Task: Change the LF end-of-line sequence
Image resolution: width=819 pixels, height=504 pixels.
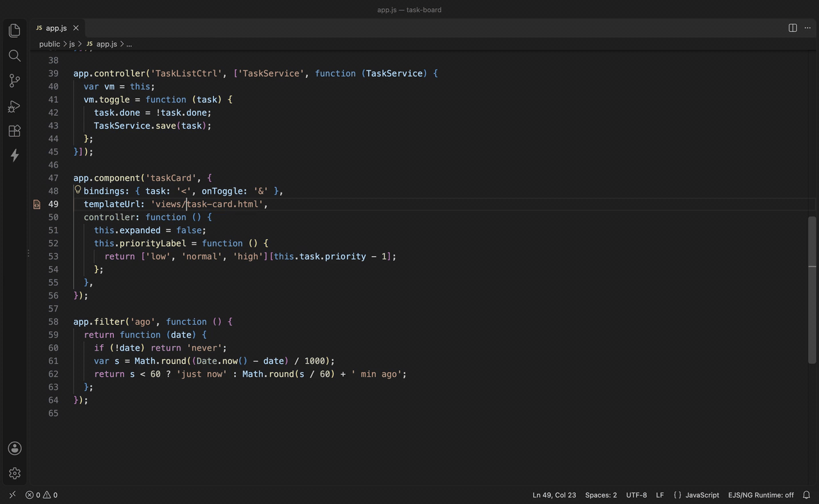Action: [x=660, y=495]
